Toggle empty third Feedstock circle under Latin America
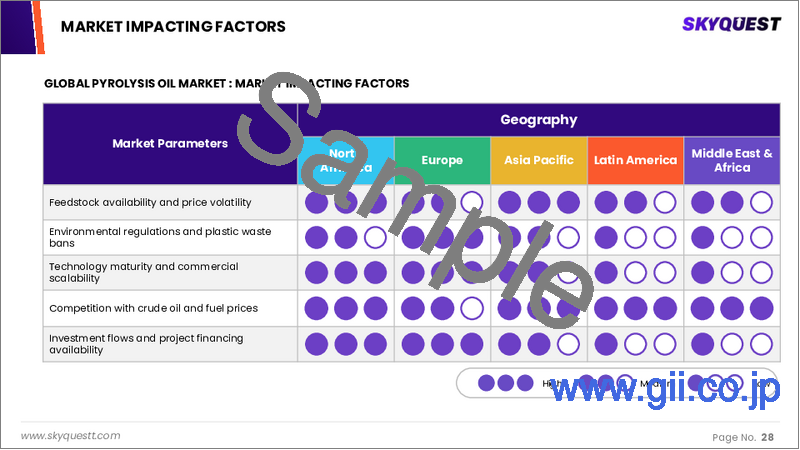The image size is (800, 450). pyautogui.click(x=665, y=203)
